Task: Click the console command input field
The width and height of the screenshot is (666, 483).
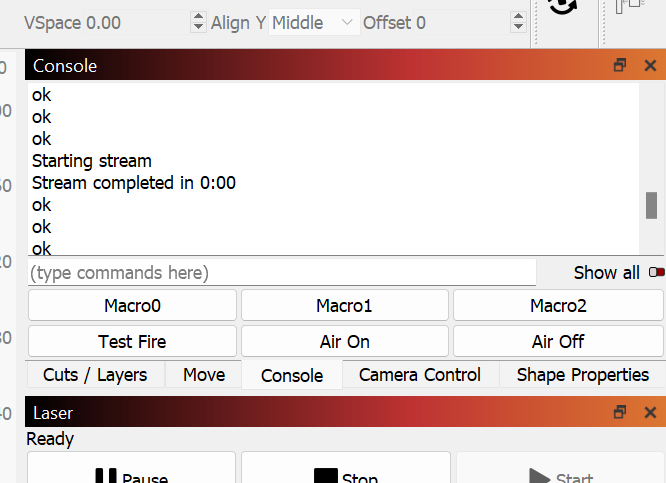Action: click(x=282, y=272)
